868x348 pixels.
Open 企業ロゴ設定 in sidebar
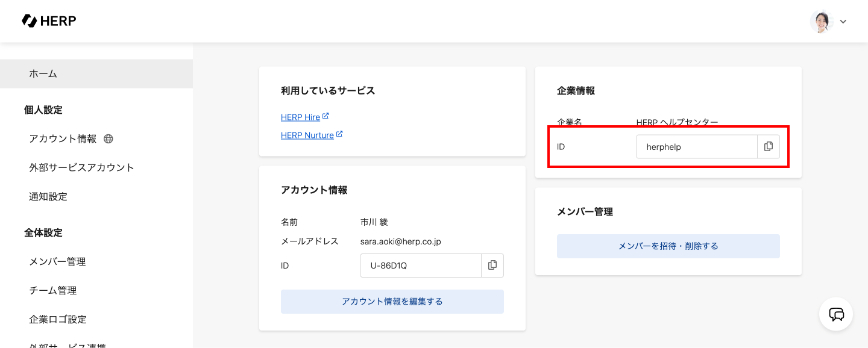pos(58,319)
